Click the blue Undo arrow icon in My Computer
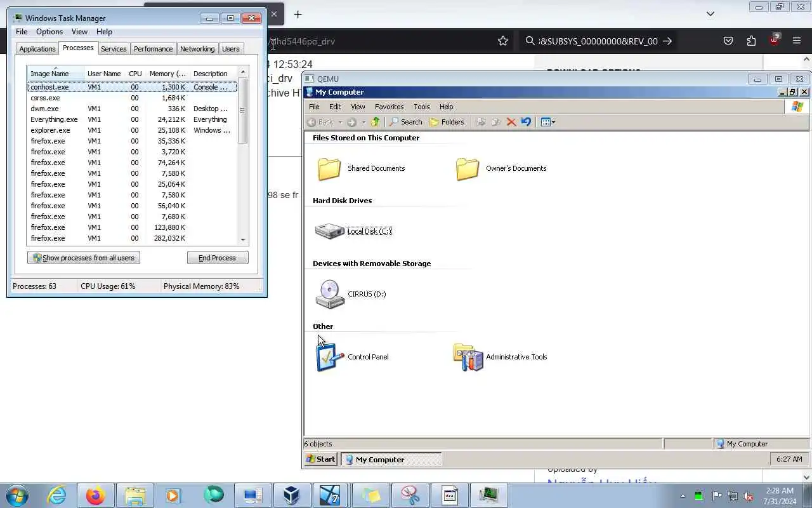 (x=526, y=122)
